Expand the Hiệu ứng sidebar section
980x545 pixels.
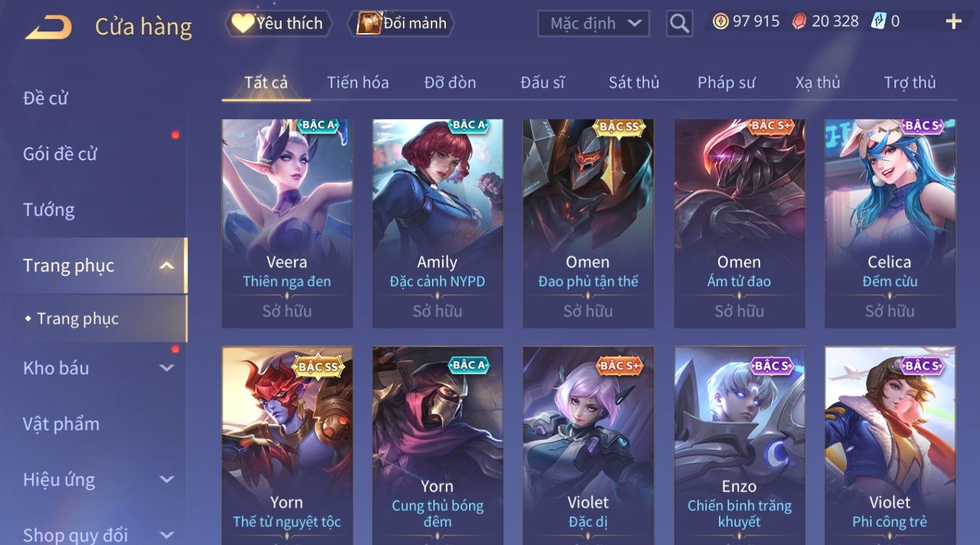pos(167,480)
